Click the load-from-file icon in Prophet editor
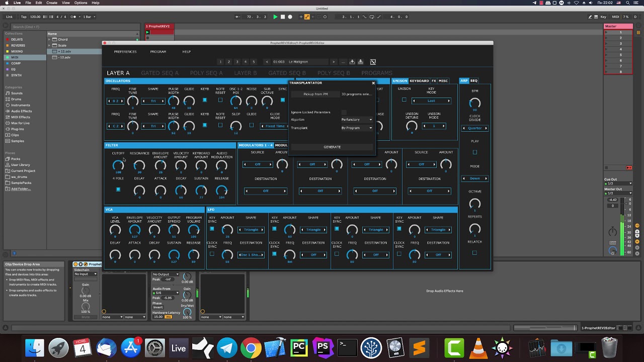This screenshot has height=362, width=644. [360, 62]
